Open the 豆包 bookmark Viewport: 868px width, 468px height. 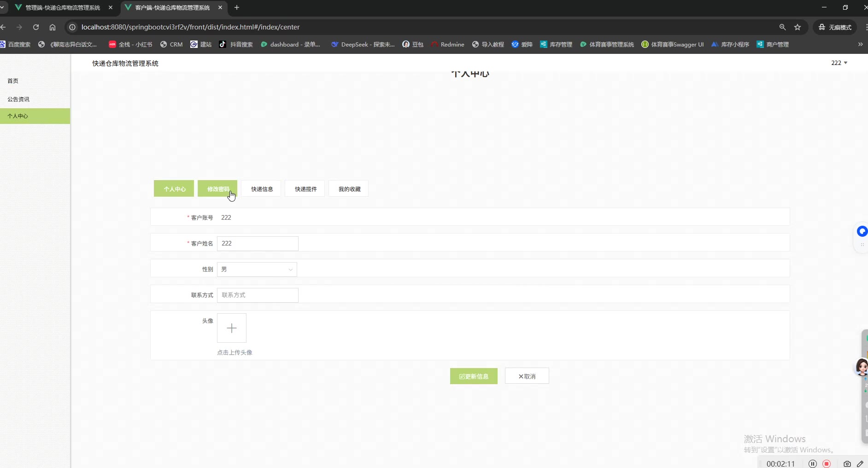[413, 45]
